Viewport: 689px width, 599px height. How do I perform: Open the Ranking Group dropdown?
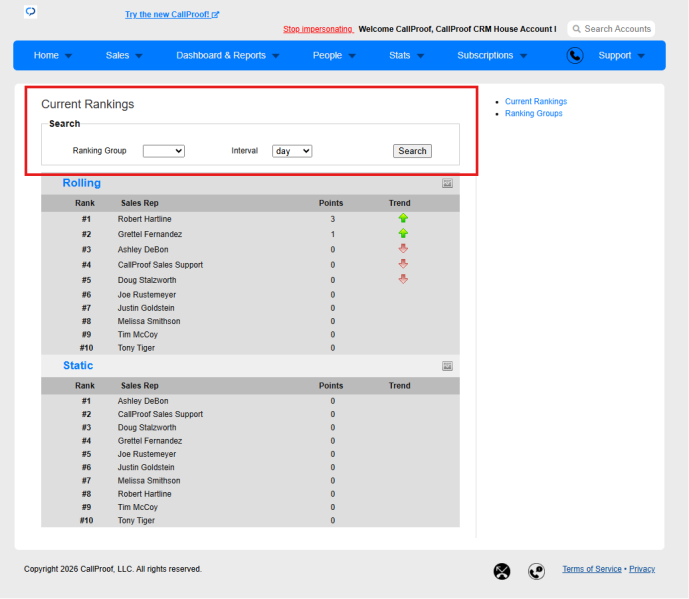click(164, 151)
